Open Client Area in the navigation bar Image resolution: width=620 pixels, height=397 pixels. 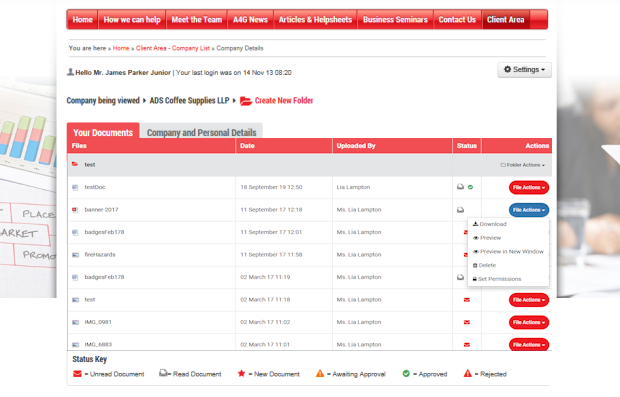point(505,20)
